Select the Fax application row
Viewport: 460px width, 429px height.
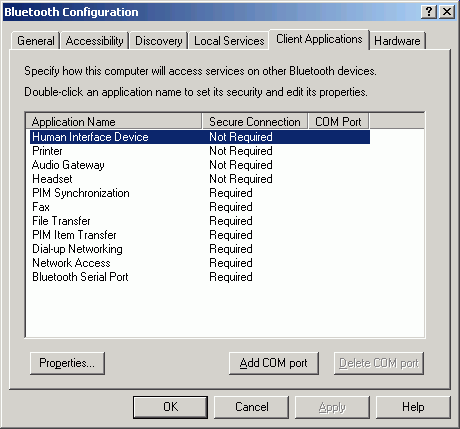pyautogui.click(x=200, y=207)
